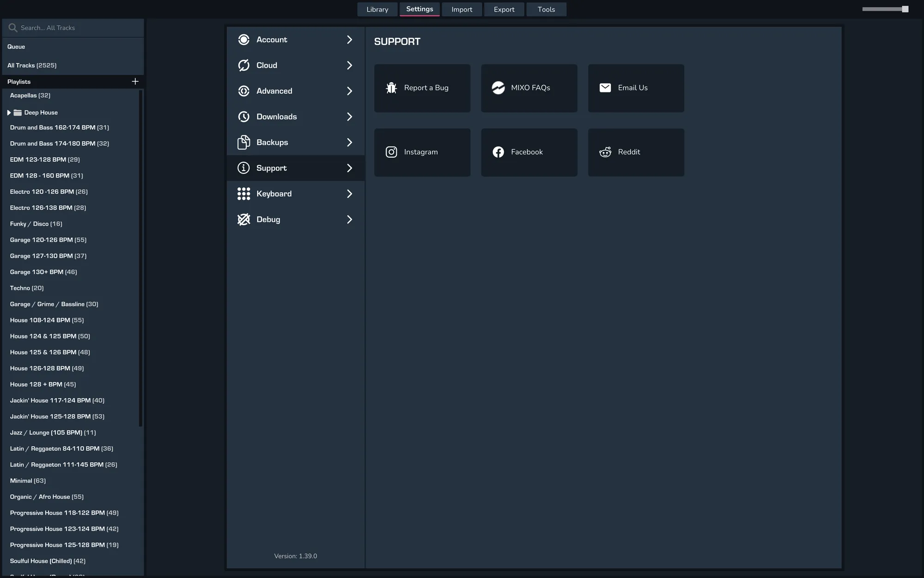Open the Export tab
The height and width of the screenshot is (578, 924).
pos(504,9)
